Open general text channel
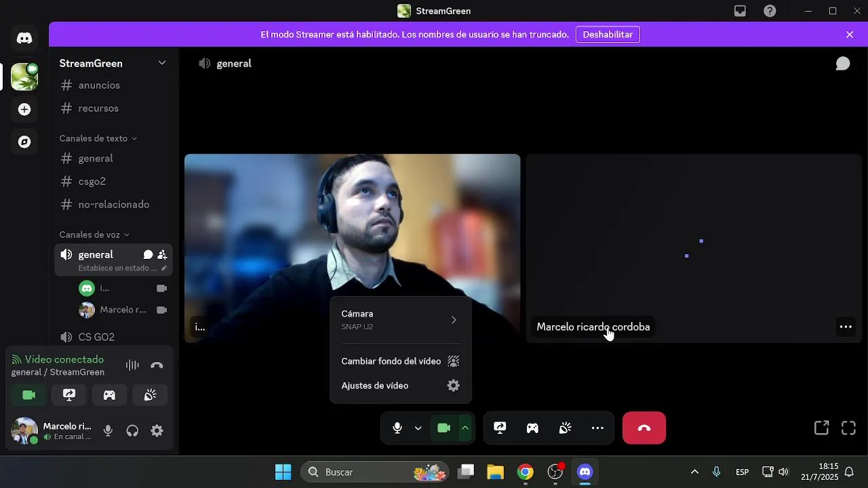 (113, 159)
